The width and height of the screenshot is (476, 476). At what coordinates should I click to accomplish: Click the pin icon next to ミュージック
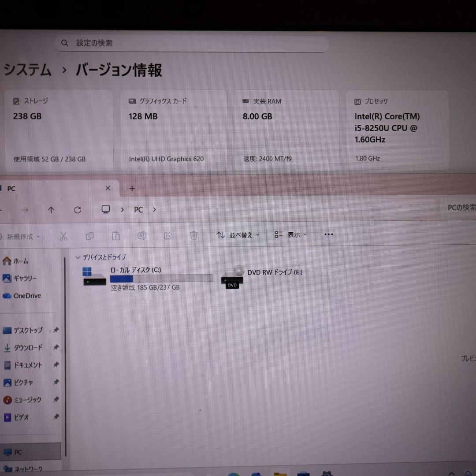point(56,400)
